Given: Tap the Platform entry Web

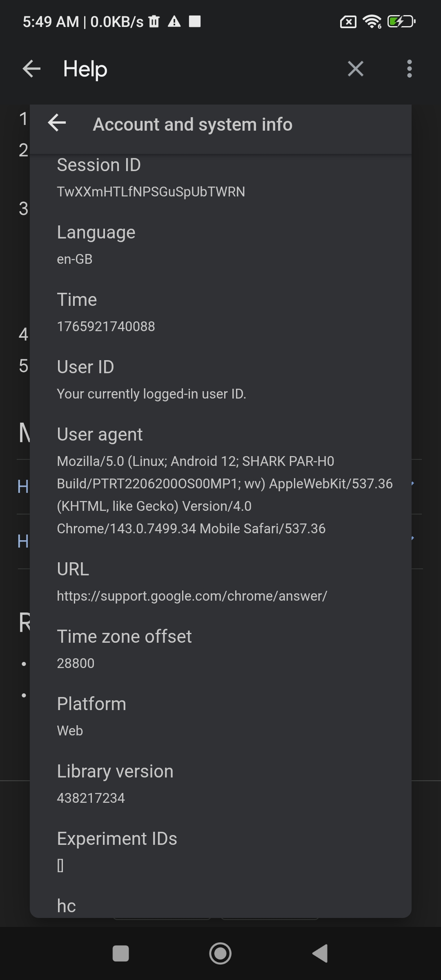Looking at the screenshot, I should coord(70,731).
